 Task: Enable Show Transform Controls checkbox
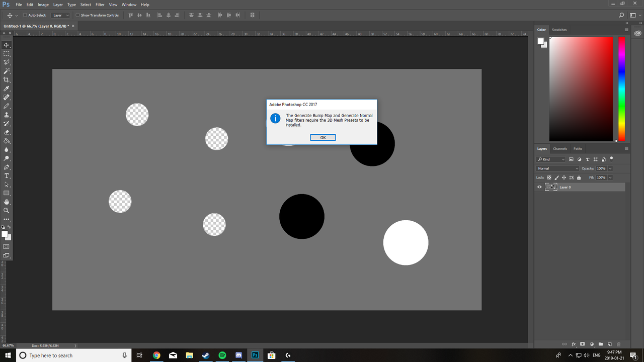(x=78, y=15)
